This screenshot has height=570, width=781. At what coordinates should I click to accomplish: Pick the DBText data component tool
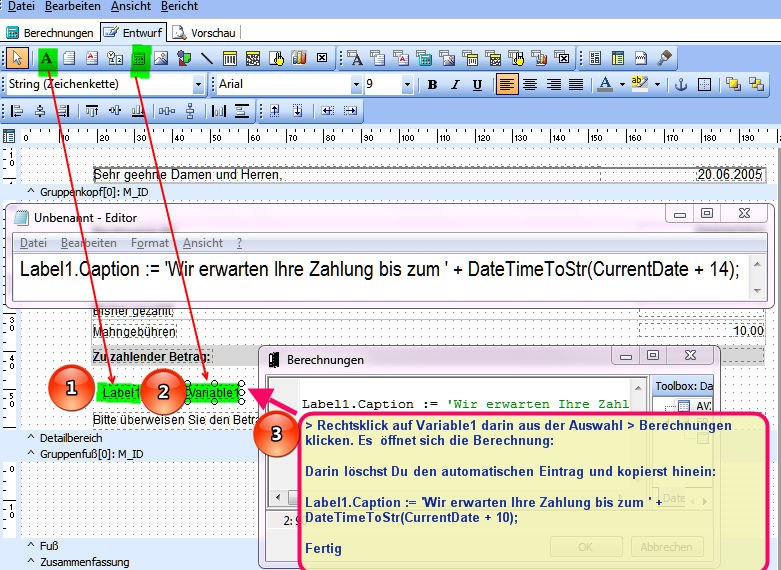click(355, 58)
